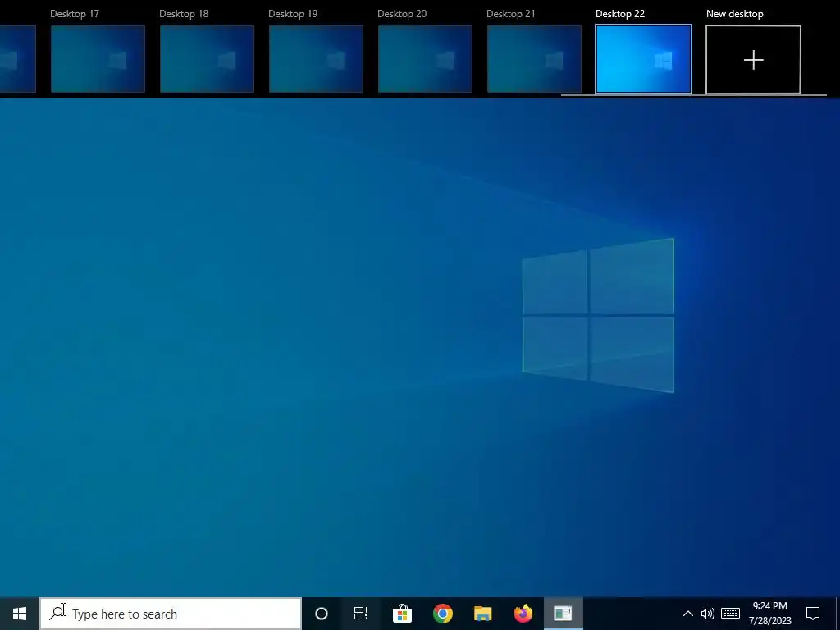Open the clock showing 9:24 PM

[x=769, y=614]
